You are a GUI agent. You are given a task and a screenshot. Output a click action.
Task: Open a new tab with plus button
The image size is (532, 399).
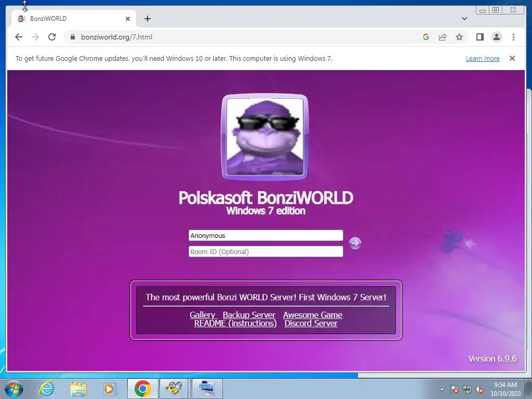[x=147, y=19]
